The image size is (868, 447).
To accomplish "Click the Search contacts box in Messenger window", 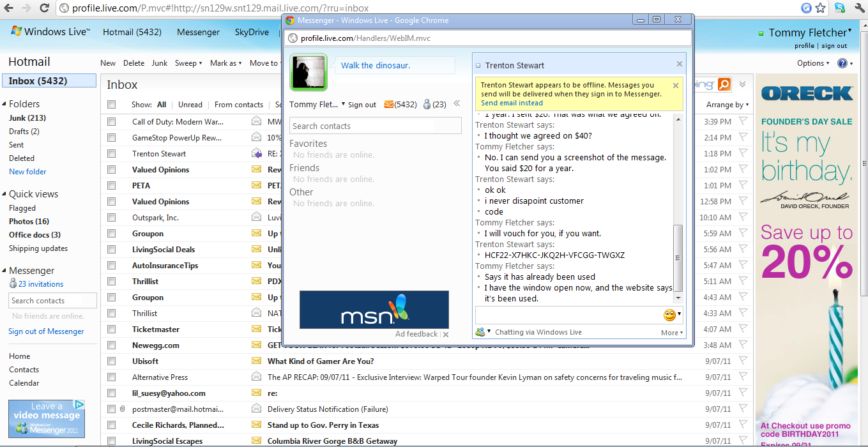I will (x=376, y=126).
